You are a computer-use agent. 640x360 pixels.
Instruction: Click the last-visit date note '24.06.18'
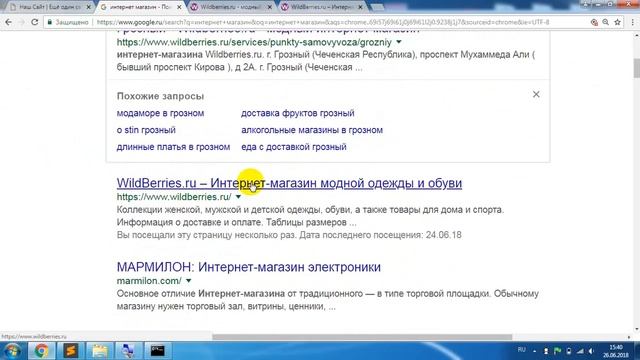444,235
